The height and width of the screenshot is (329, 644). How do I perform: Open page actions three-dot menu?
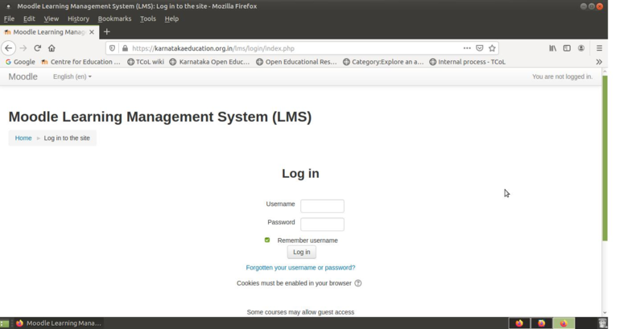pyautogui.click(x=467, y=48)
